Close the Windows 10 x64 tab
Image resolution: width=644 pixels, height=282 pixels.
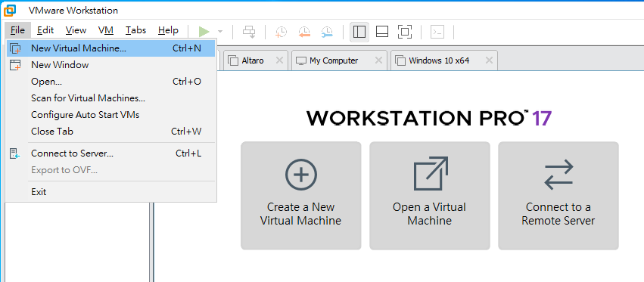(489, 60)
